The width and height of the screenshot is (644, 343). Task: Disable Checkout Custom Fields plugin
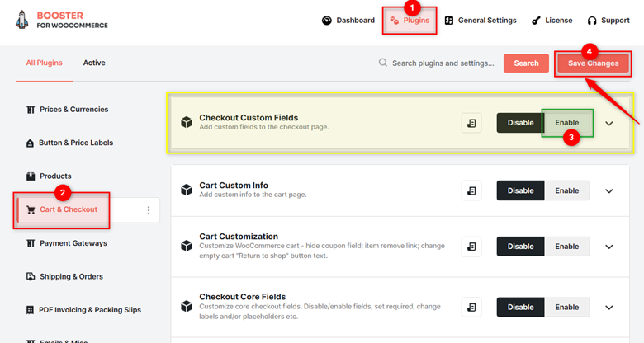pos(520,123)
